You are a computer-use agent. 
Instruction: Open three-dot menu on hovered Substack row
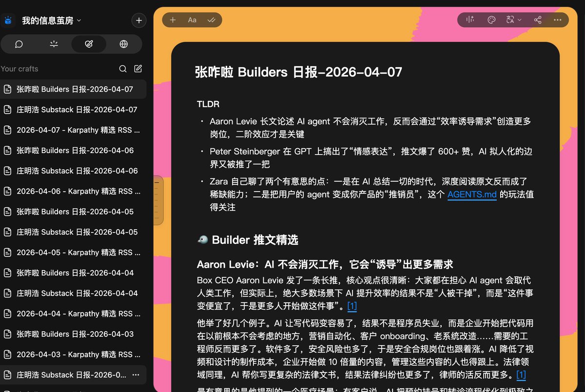pyautogui.click(x=136, y=375)
